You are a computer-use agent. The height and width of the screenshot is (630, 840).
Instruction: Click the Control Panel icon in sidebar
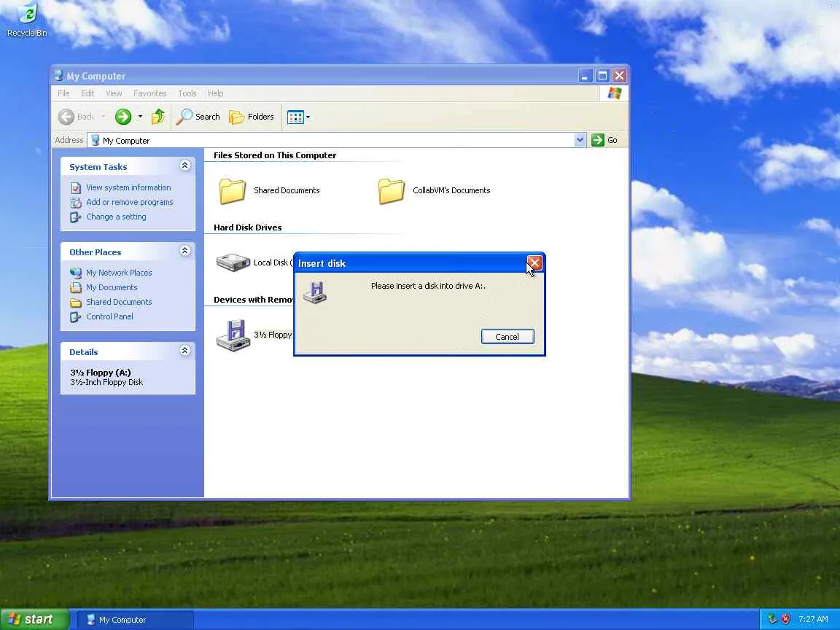(76, 316)
